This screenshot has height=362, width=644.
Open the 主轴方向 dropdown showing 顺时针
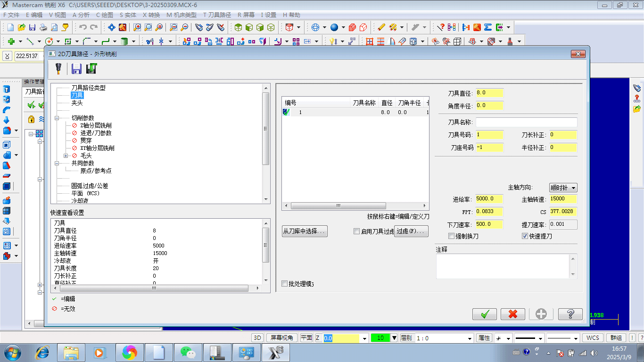point(563,188)
